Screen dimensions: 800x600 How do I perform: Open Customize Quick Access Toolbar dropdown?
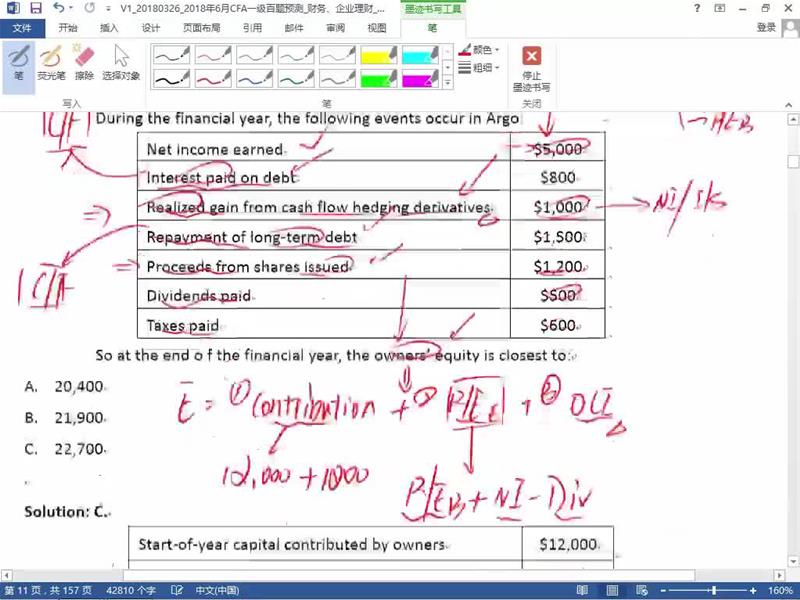(x=108, y=9)
